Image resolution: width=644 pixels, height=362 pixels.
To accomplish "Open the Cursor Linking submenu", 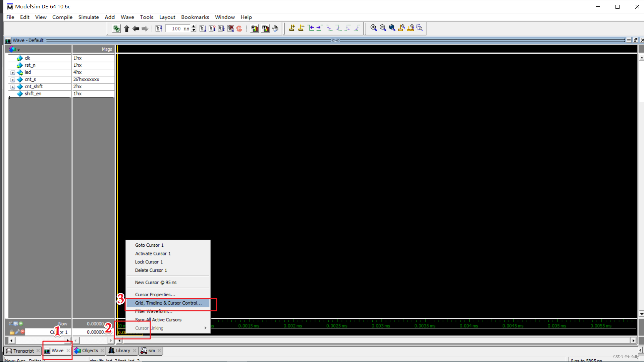I will coord(168,328).
